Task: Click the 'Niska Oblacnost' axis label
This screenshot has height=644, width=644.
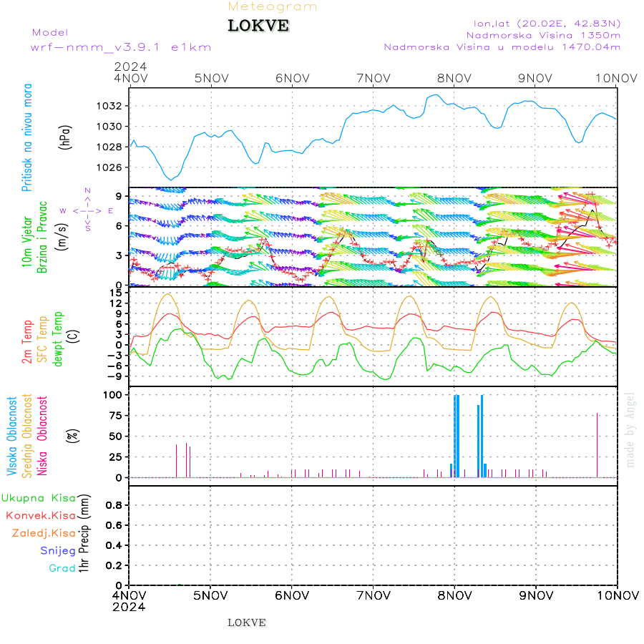Action: (42, 436)
